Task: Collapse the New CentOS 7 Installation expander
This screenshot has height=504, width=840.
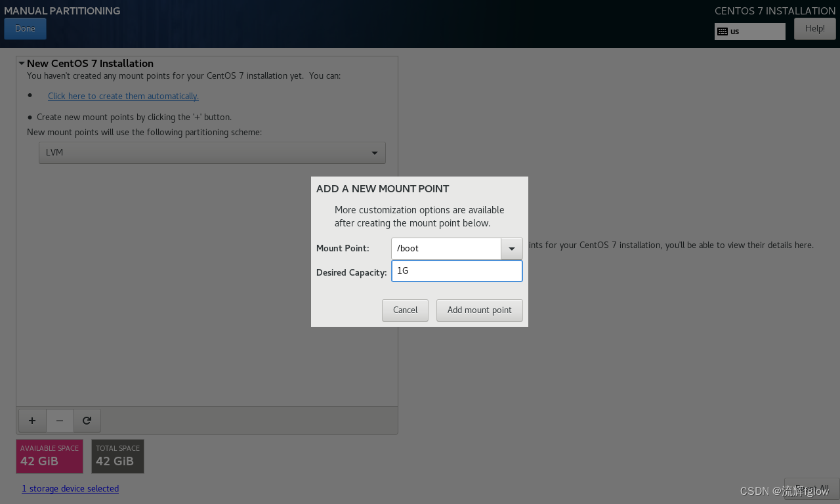Action: coord(22,64)
